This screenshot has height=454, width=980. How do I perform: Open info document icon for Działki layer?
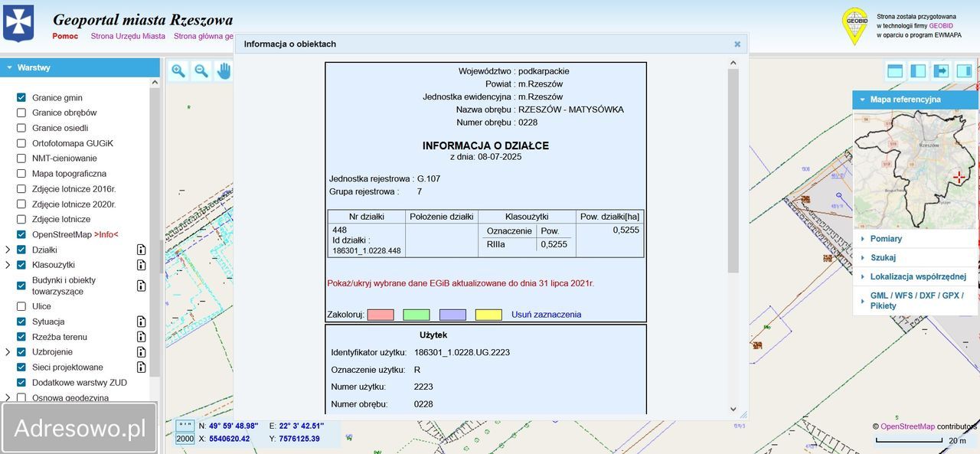[141, 250]
